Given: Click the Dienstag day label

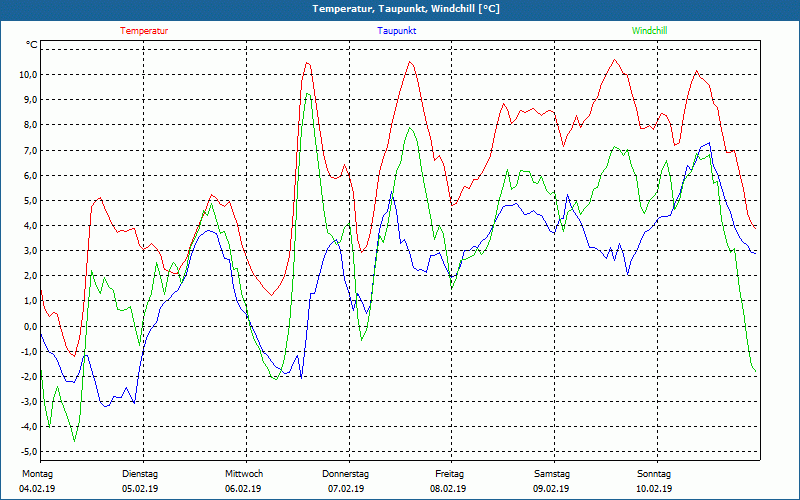Looking at the screenshot, I should coord(140,474).
